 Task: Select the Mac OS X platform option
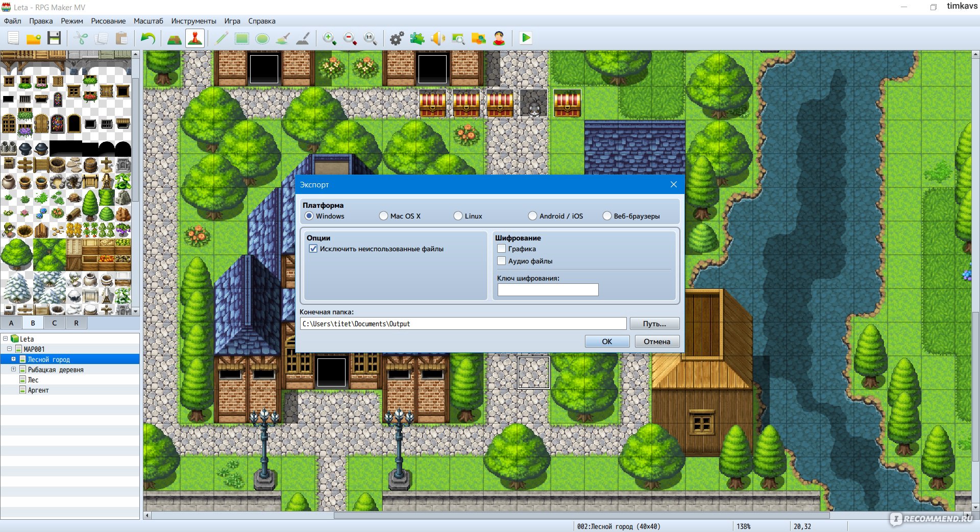(383, 216)
